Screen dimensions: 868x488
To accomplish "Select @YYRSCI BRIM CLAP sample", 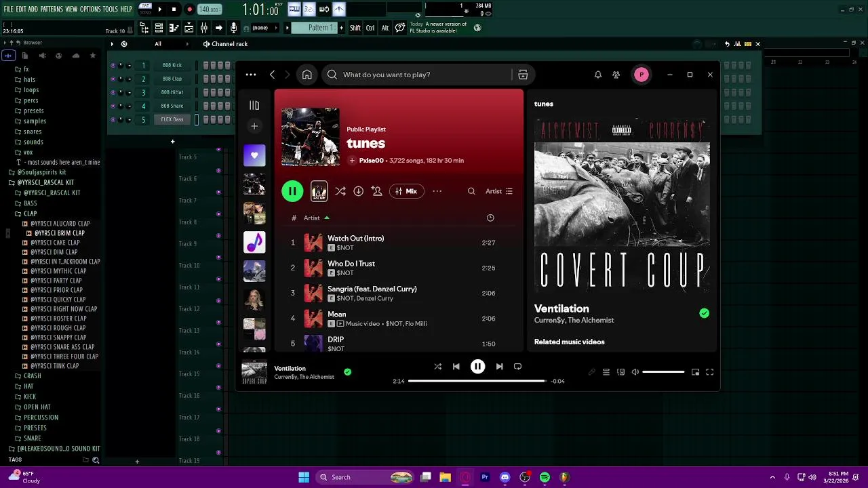I will coord(60,233).
